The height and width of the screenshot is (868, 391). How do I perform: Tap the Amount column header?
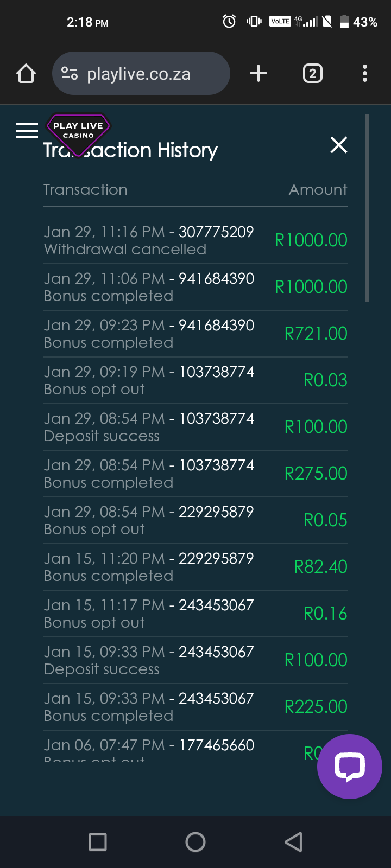[x=318, y=189]
